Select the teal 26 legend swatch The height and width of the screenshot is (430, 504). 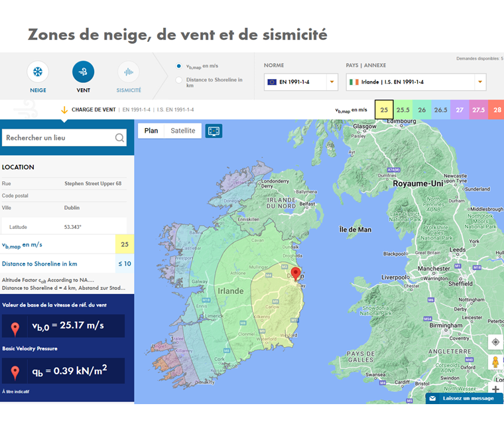click(x=422, y=109)
